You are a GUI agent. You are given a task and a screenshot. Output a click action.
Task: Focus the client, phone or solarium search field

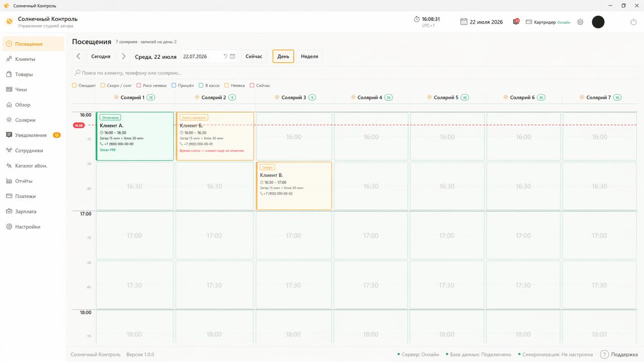[x=355, y=73]
